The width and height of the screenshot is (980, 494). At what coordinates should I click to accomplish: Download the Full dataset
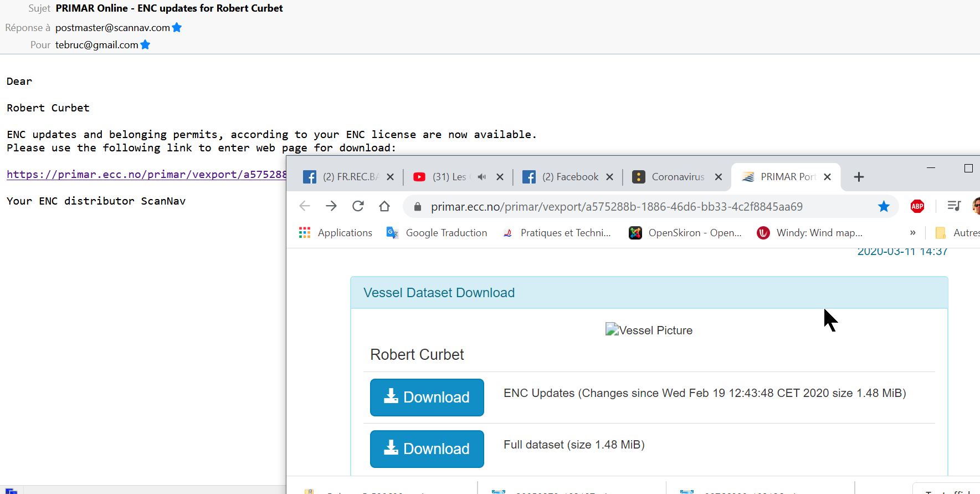pyautogui.click(x=427, y=449)
